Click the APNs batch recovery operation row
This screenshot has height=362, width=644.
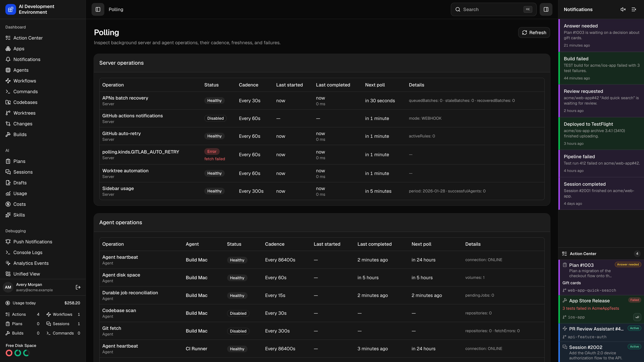click(322, 100)
